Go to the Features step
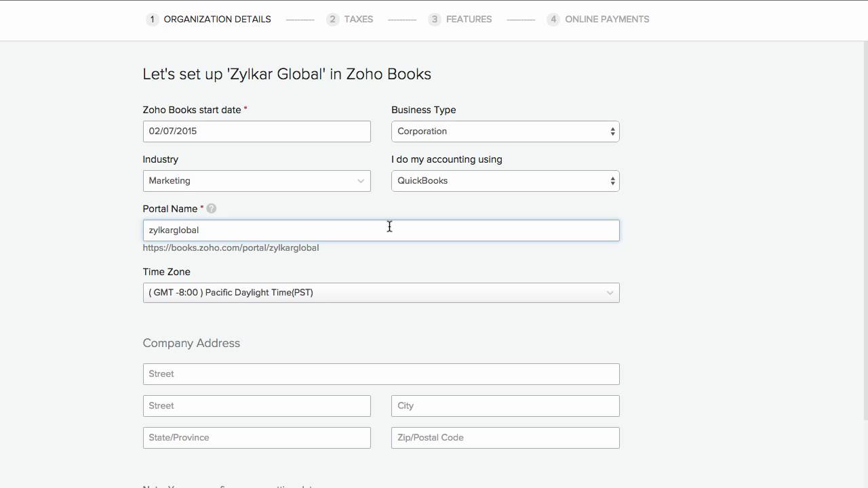This screenshot has width=868, height=488. point(460,19)
